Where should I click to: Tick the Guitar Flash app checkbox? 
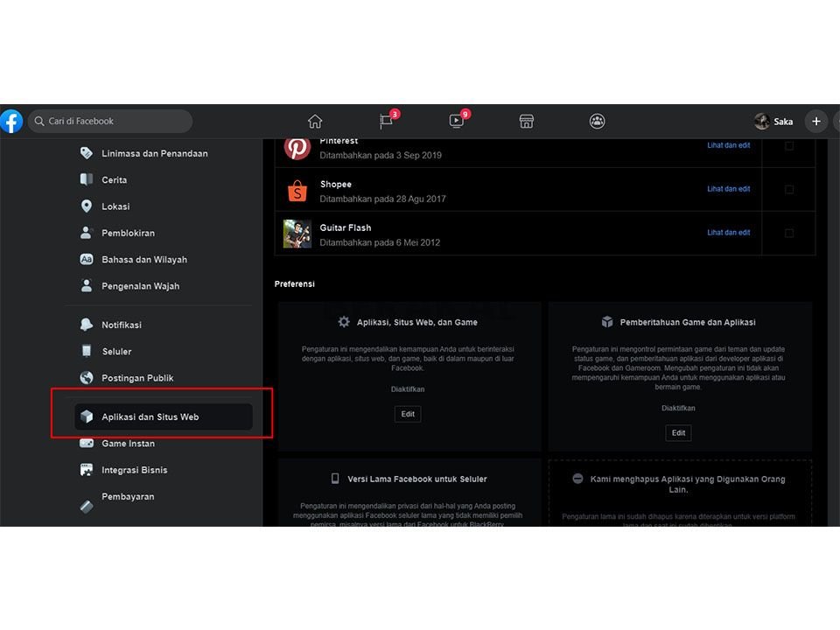[788, 233]
